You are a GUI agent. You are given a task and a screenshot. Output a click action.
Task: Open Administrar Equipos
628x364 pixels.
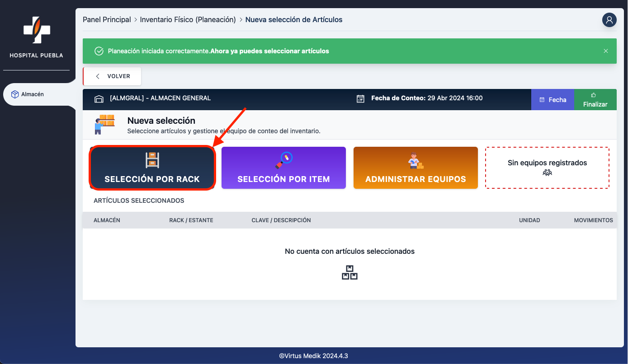tap(416, 168)
